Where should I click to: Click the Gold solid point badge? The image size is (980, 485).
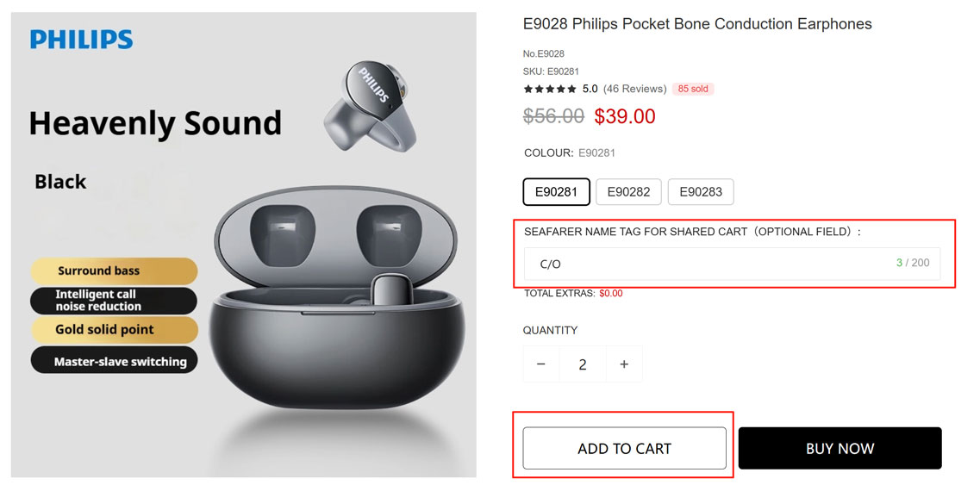pos(114,330)
